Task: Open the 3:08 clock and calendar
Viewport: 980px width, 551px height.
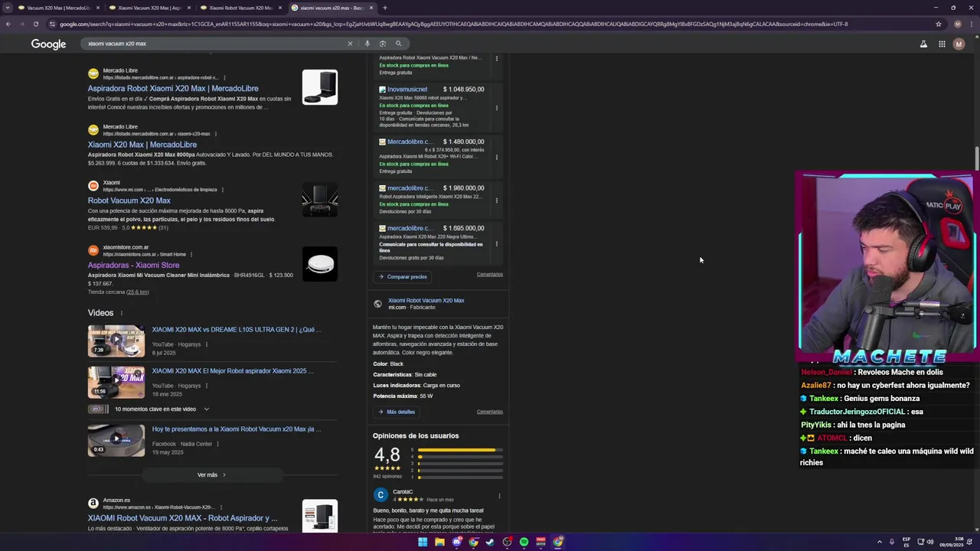Action: [x=952, y=542]
